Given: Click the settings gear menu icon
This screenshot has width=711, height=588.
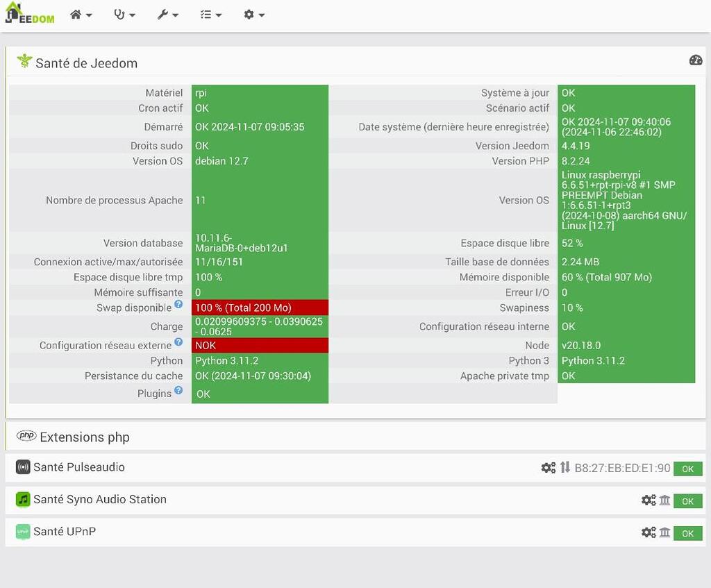Looking at the screenshot, I should pos(251,14).
